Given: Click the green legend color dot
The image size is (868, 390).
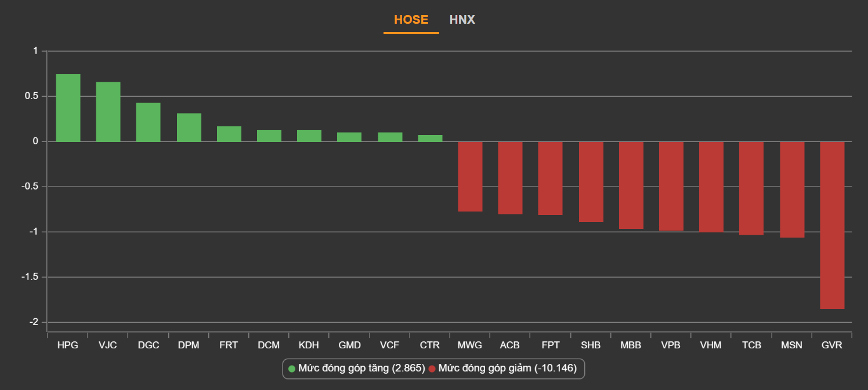Looking at the screenshot, I should click(292, 369).
